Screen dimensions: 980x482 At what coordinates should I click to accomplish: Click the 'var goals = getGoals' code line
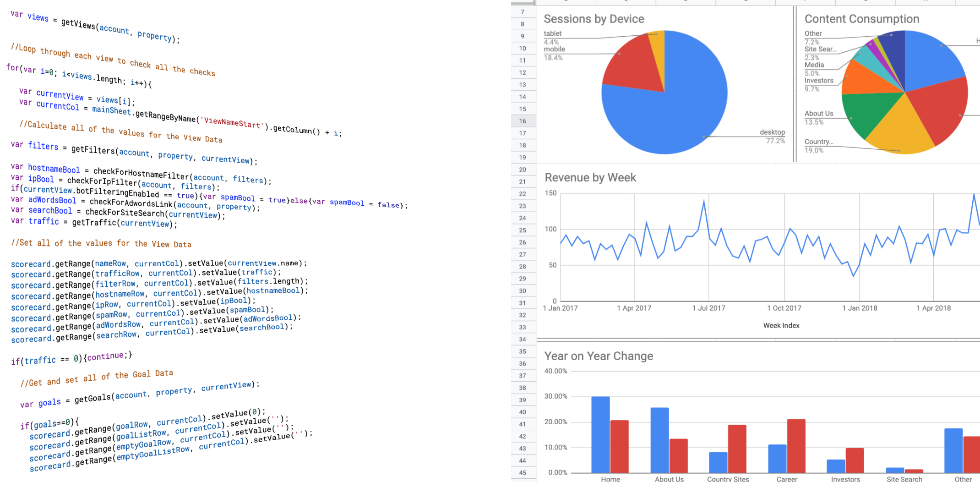click(x=140, y=394)
